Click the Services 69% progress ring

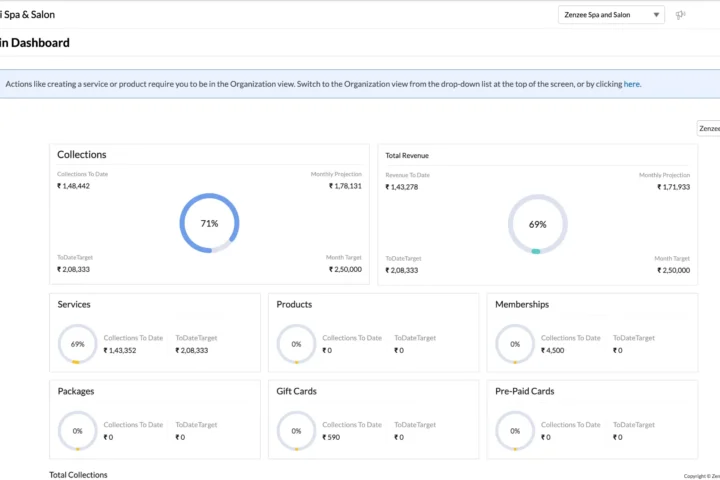(77, 344)
